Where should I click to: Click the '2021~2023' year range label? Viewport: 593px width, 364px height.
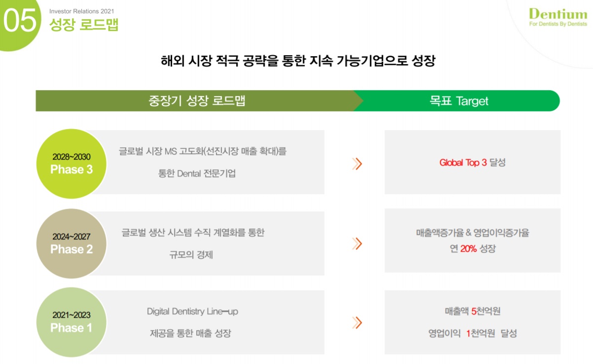71,315
